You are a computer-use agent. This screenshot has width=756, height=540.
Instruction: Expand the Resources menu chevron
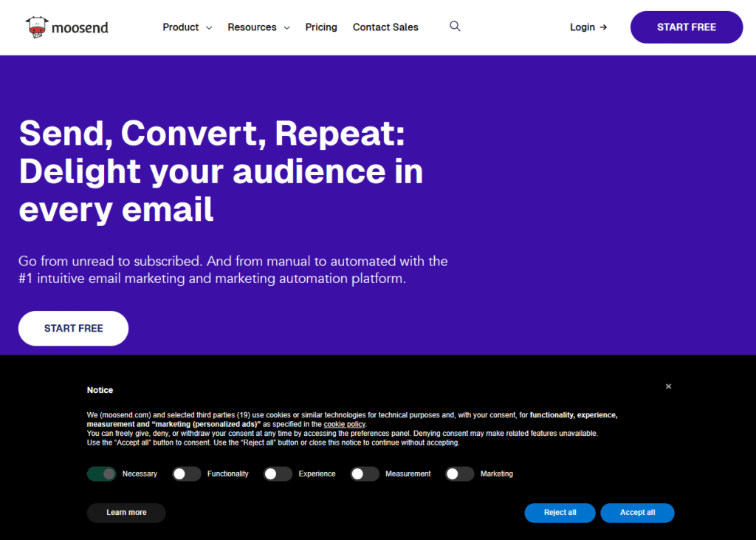click(287, 28)
